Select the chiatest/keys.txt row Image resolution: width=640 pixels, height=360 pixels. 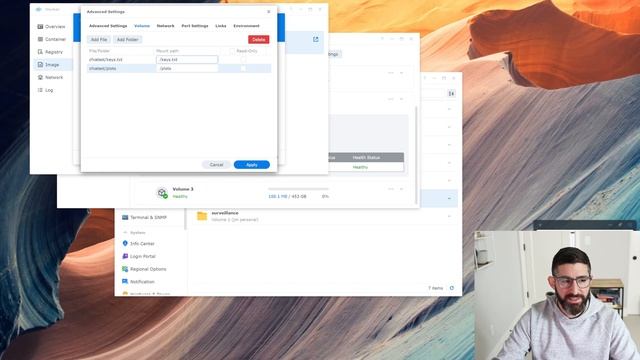tap(179, 60)
